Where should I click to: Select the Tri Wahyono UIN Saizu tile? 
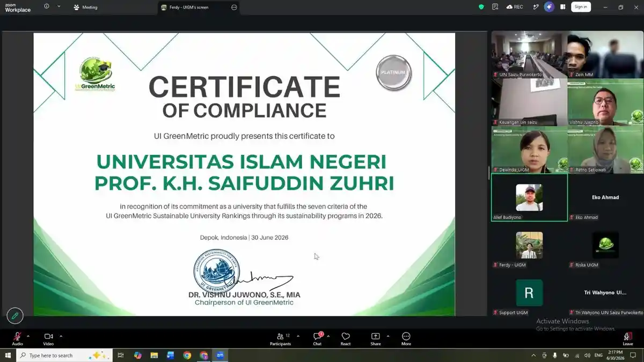(x=605, y=293)
